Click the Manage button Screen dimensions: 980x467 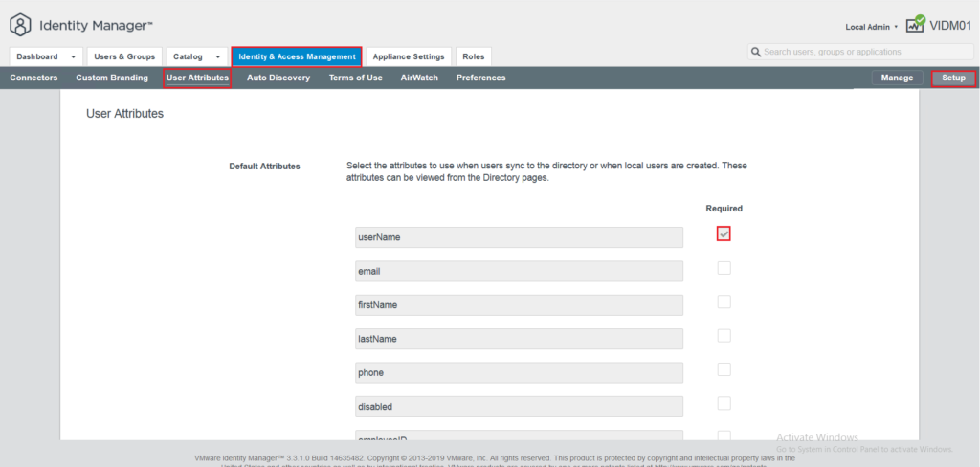[898, 78]
